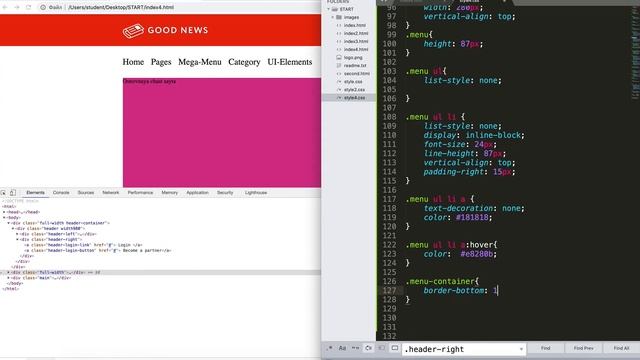Switch to the Network tab

111,193
